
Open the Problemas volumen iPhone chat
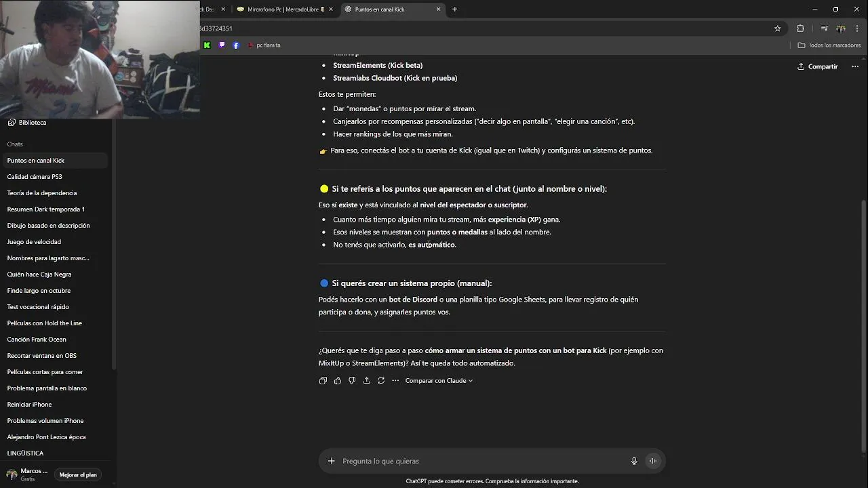tap(54, 421)
